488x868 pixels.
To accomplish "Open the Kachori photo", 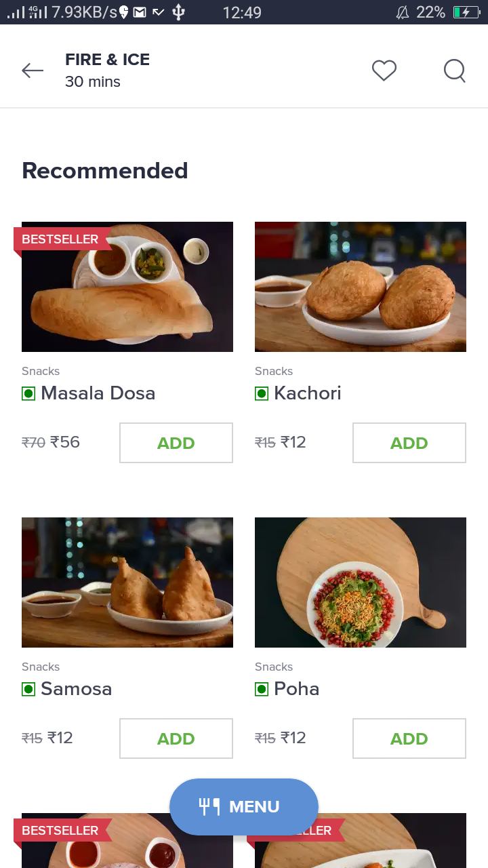I will click(x=361, y=287).
